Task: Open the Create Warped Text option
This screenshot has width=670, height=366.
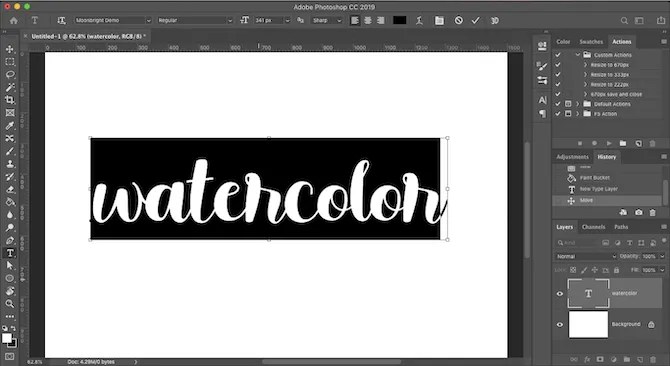Action: click(x=419, y=20)
